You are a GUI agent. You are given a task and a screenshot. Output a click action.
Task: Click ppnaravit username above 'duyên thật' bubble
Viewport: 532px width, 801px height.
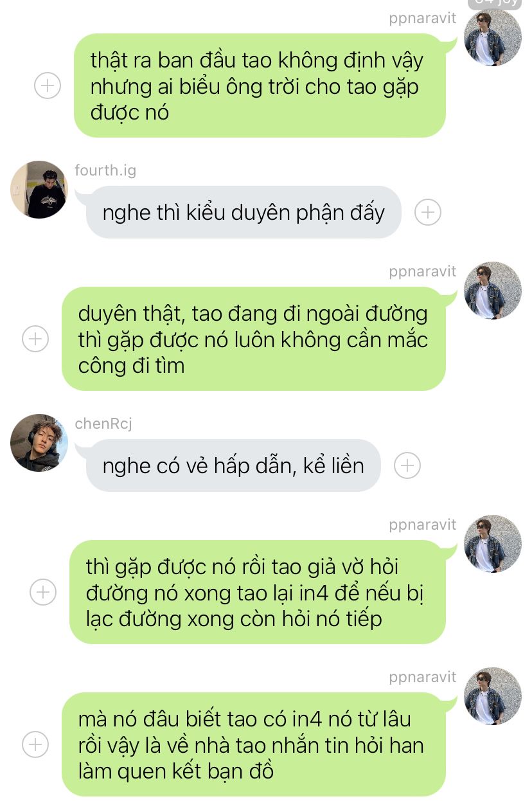pos(422,272)
